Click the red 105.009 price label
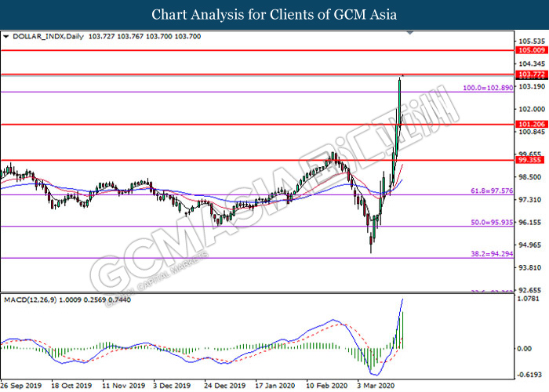Screen dimensions: 549x392 click(532, 50)
